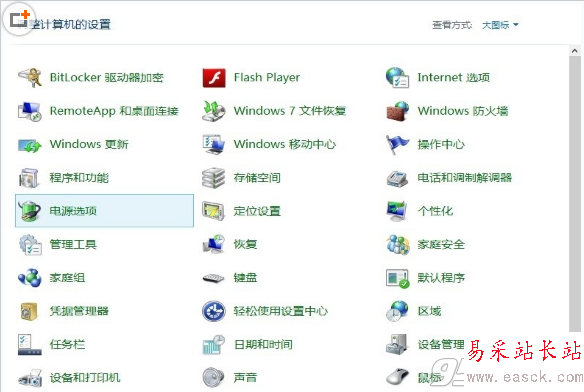Click the 程序和功能 icon

(x=30, y=178)
